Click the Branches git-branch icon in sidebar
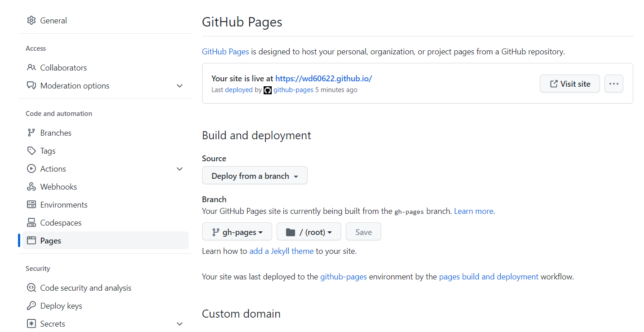This screenshot has height=332, width=644. pos(31,133)
